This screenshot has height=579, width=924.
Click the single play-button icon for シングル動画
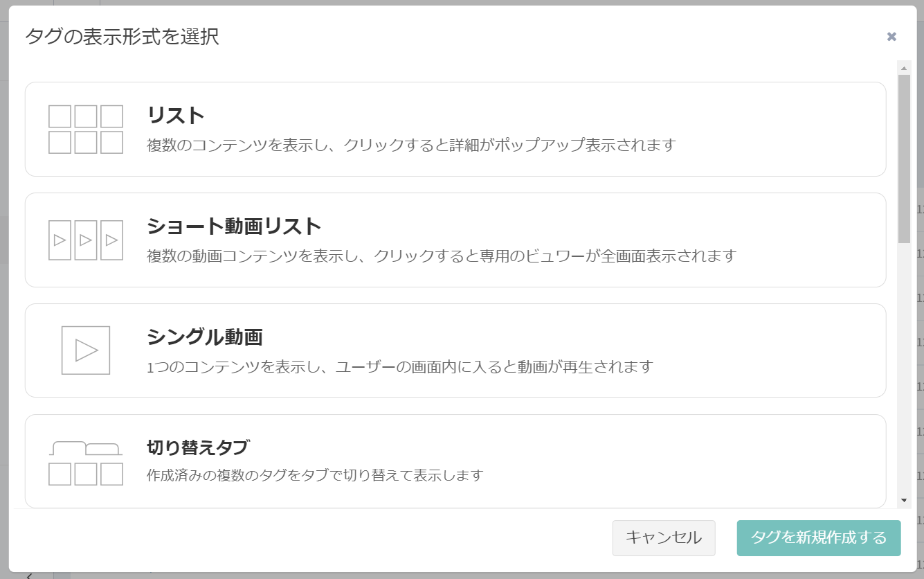[x=86, y=350]
